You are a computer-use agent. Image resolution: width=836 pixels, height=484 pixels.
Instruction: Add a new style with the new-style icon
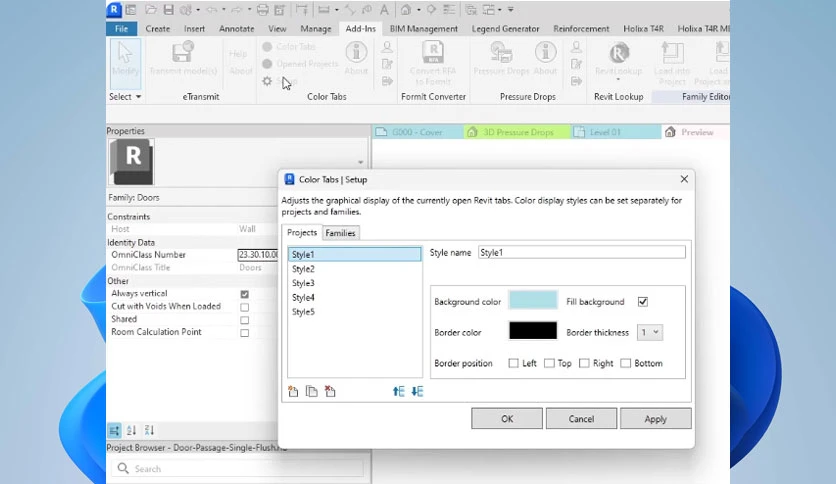click(293, 391)
